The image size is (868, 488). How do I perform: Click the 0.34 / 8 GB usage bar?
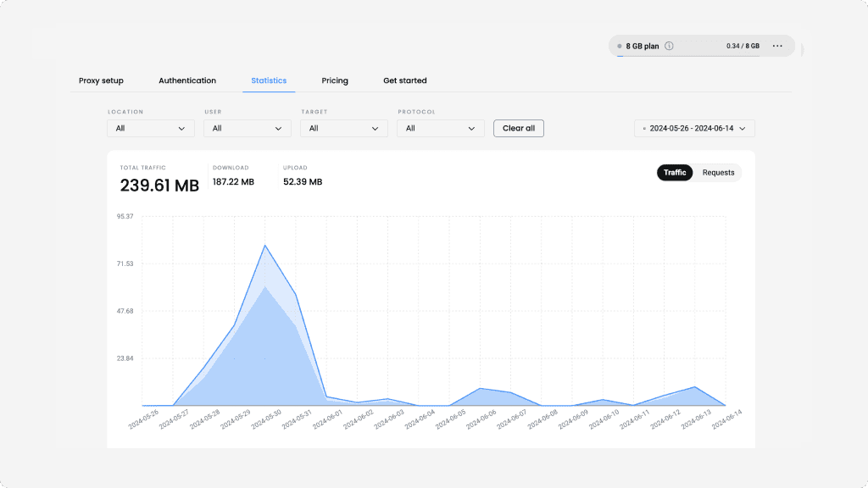(688, 56)
